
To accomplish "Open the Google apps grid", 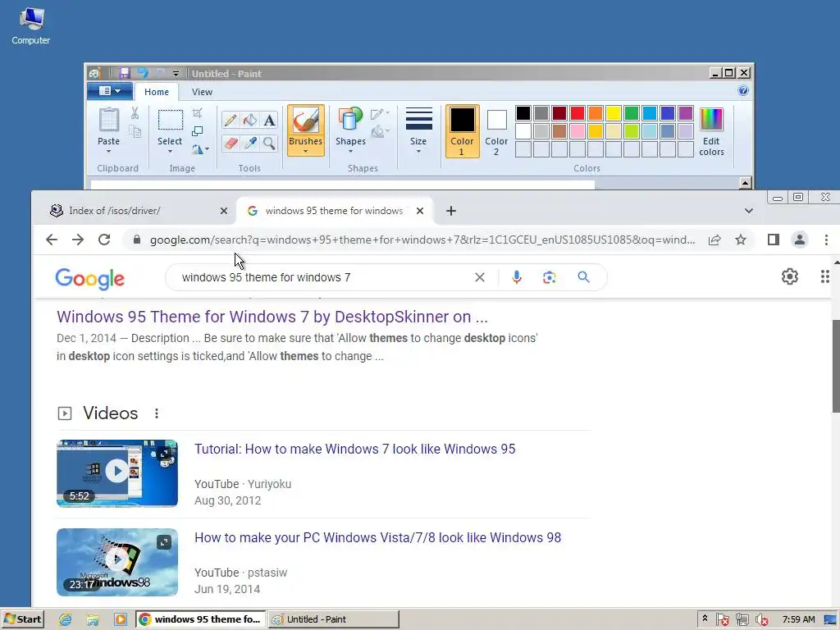I will click(x=825, y=276).
